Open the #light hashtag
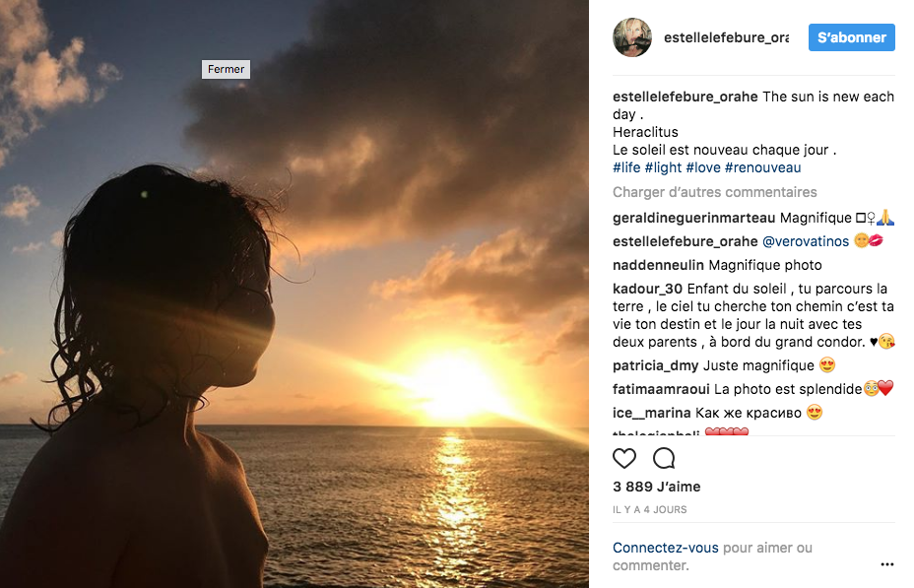The height and width of the screenshot is (588, 914). click(663, 168)
